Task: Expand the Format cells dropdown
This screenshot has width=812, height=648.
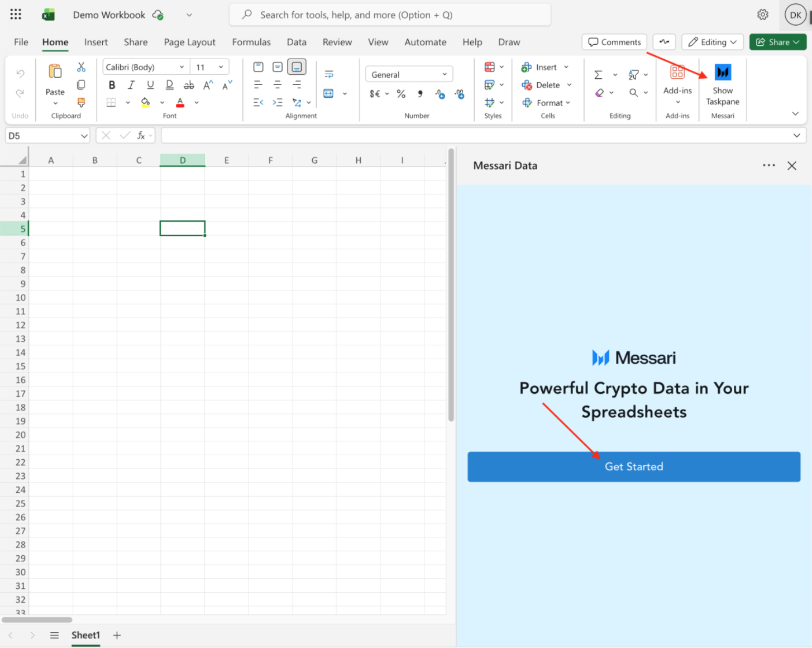Action: point(568,103)
